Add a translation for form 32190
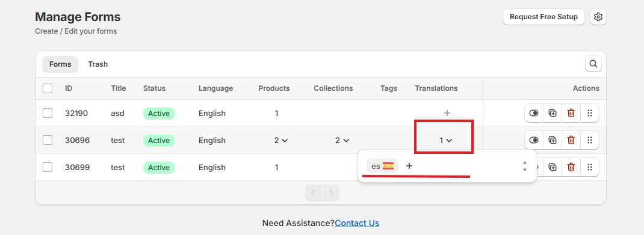644x235 pixels. click(447, 113)
